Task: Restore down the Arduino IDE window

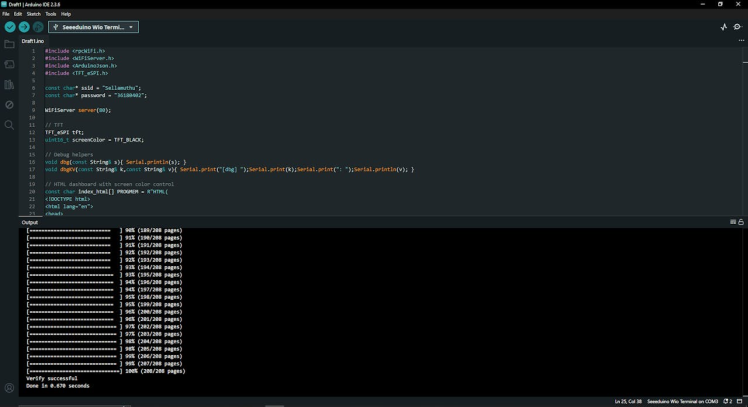Action: pos(720,4)
